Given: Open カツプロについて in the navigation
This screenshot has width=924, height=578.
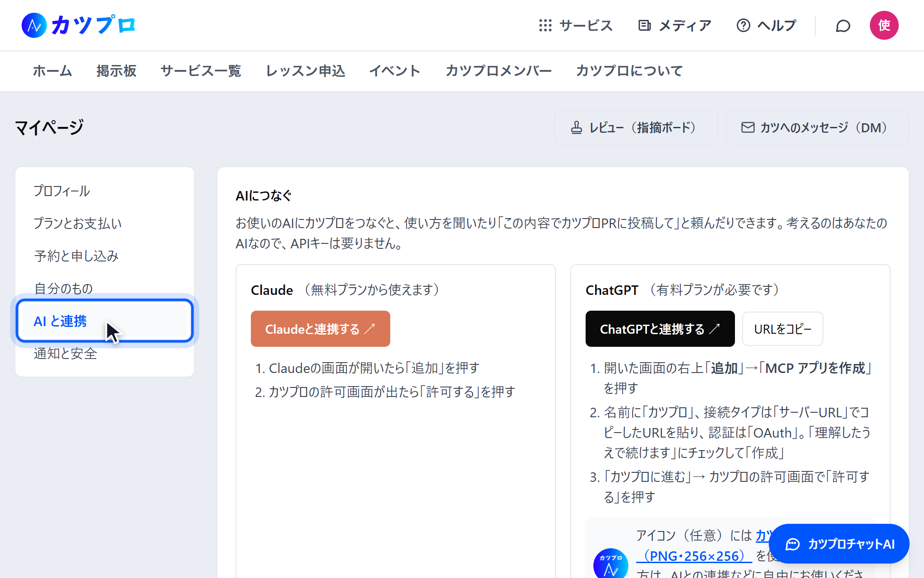Looking at the screenshot, I should (629, 71).
